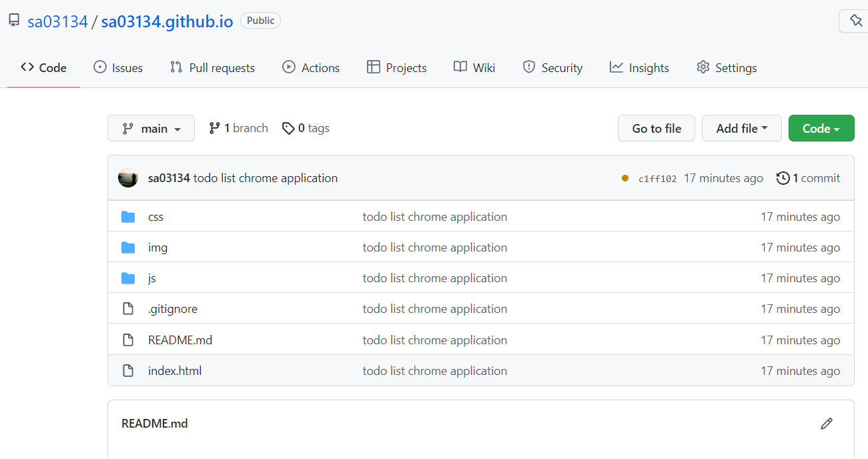
Task: Click the sa03134 avatar in commit row
Action: click(128, 178)
